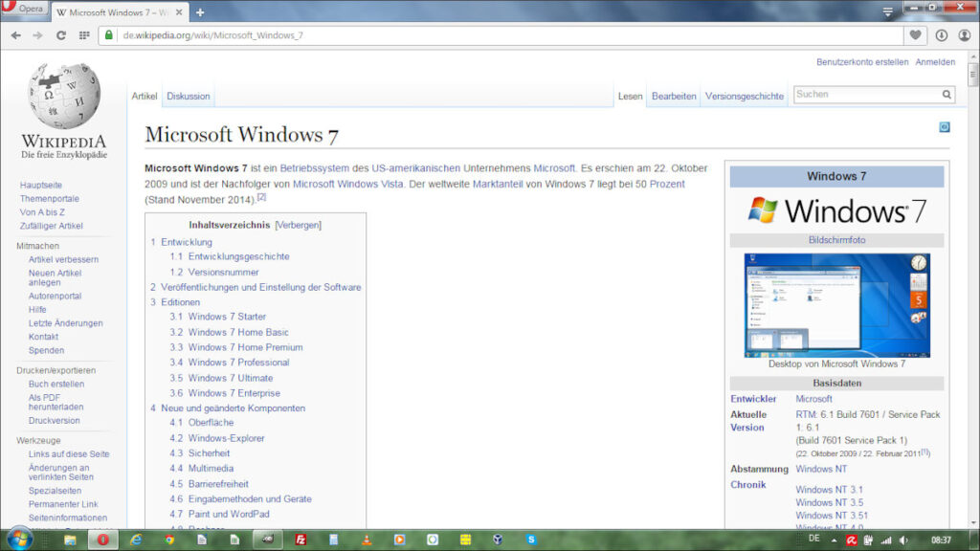Go back with the browser back arrow
This screenshot has height=551, width=980.
pyautogui.click(x=16, y=35)
